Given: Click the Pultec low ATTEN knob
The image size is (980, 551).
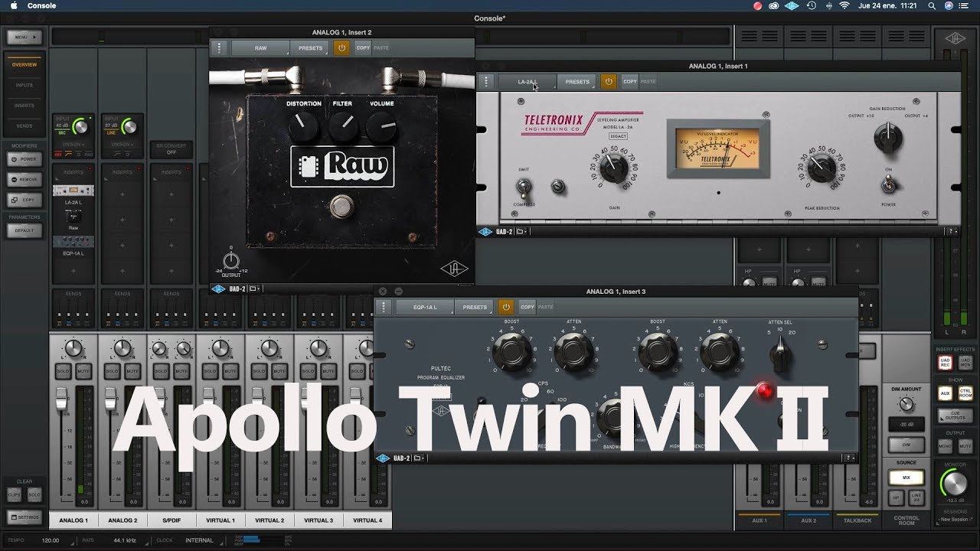Looking at the screenshot, I should [x=573, y=350].
